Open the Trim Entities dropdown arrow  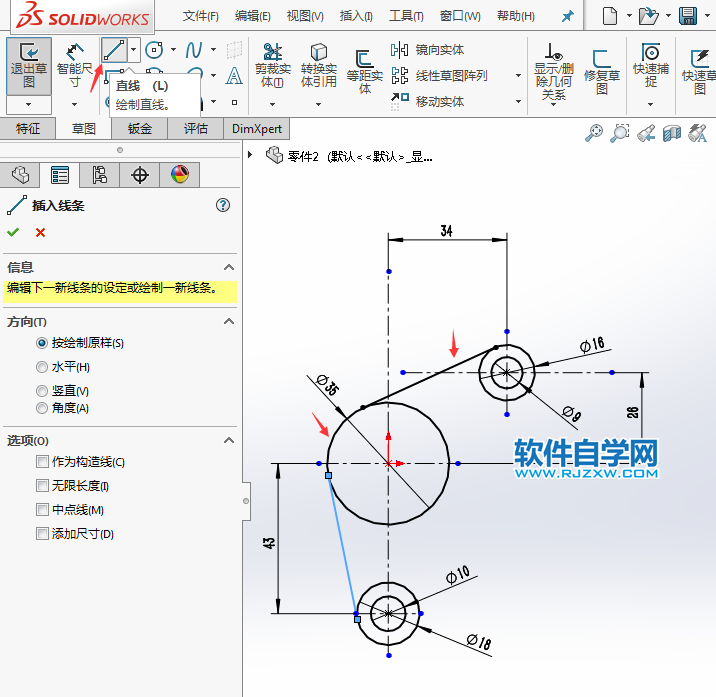click(273, 105)
